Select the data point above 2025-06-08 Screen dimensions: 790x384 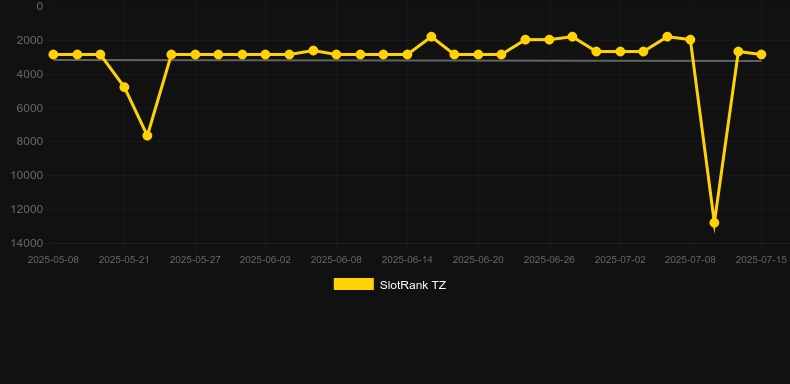point(337,54)
